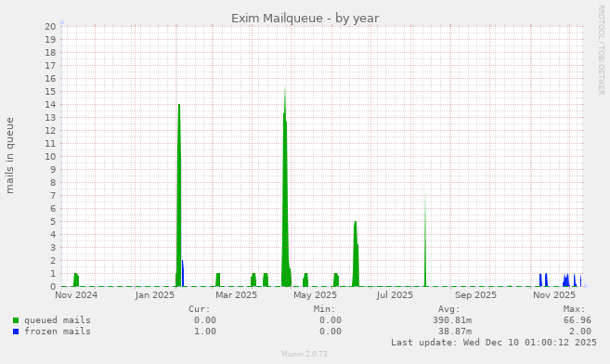Click the frozen mails current value 1.00

(x=205, y=331)
